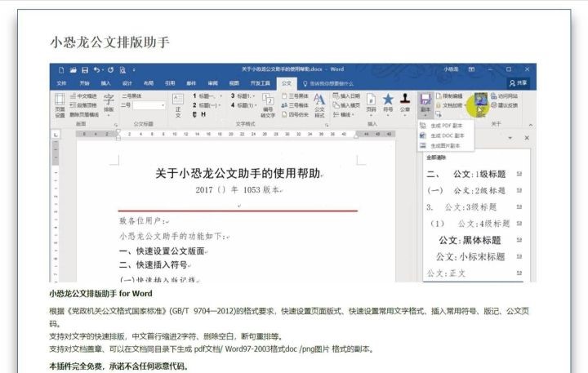Click the 段落顶格 paragraph option
The width and height of the screenshot is (588, 373).
[83, 105]
